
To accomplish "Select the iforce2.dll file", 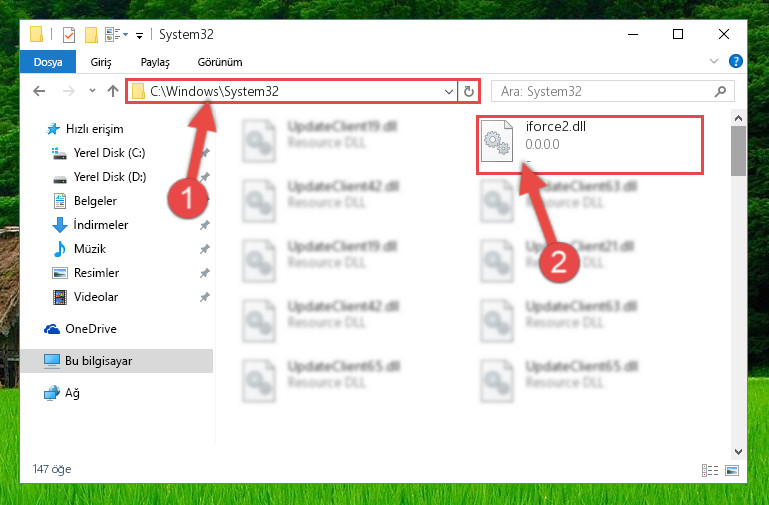I will tap(590, 145).
